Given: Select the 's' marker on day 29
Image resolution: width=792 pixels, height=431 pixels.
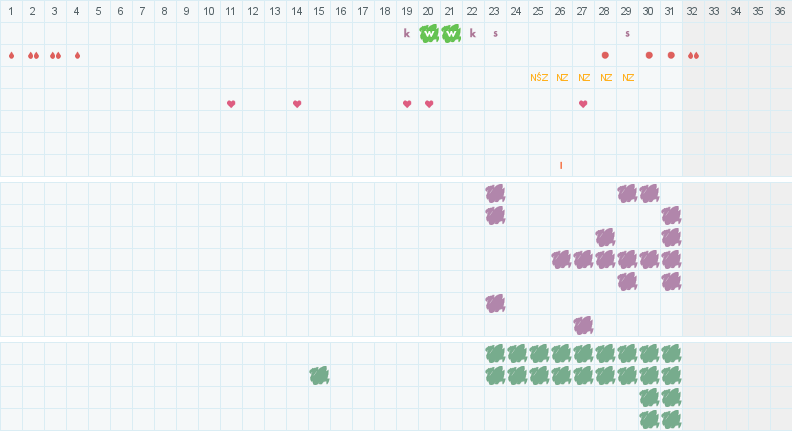Looking at the screenshot, I should (627, 33).
